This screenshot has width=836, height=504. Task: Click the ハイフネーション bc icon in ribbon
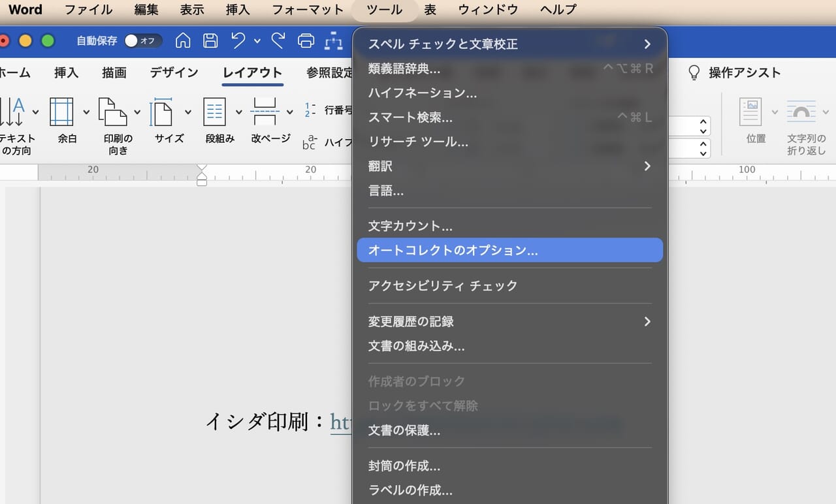pyautogui.click(x=310, y=142)
